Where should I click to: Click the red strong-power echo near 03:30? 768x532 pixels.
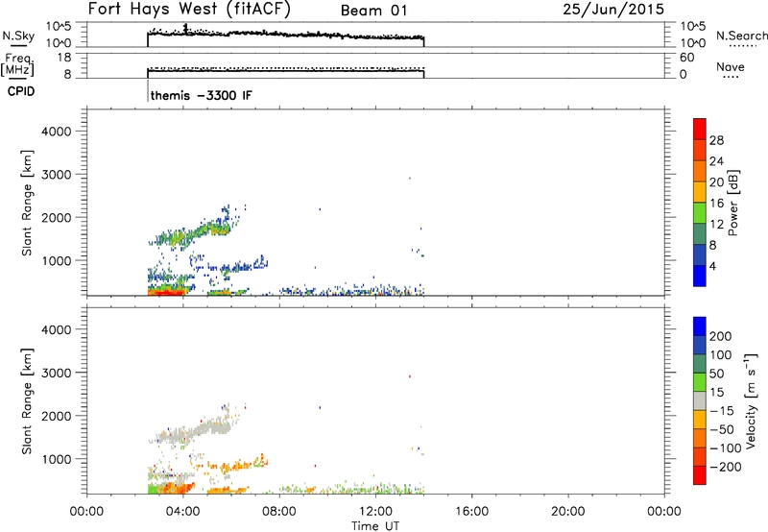click(166, 292)
